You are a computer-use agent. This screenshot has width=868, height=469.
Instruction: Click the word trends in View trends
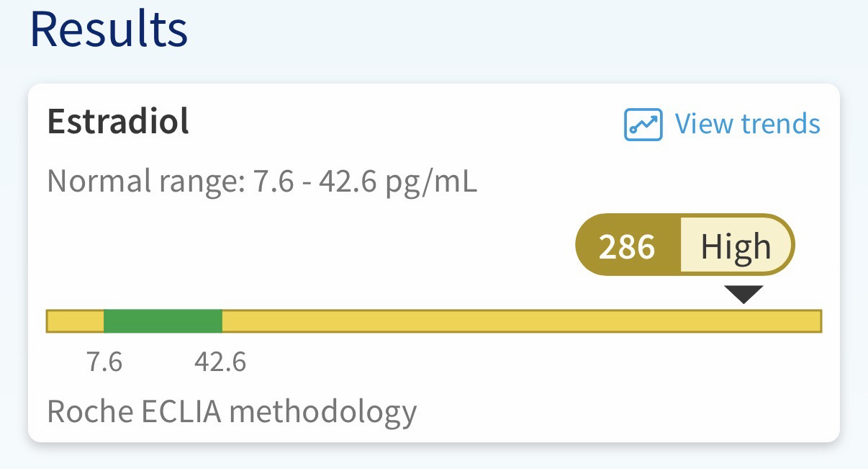point(781,124)
